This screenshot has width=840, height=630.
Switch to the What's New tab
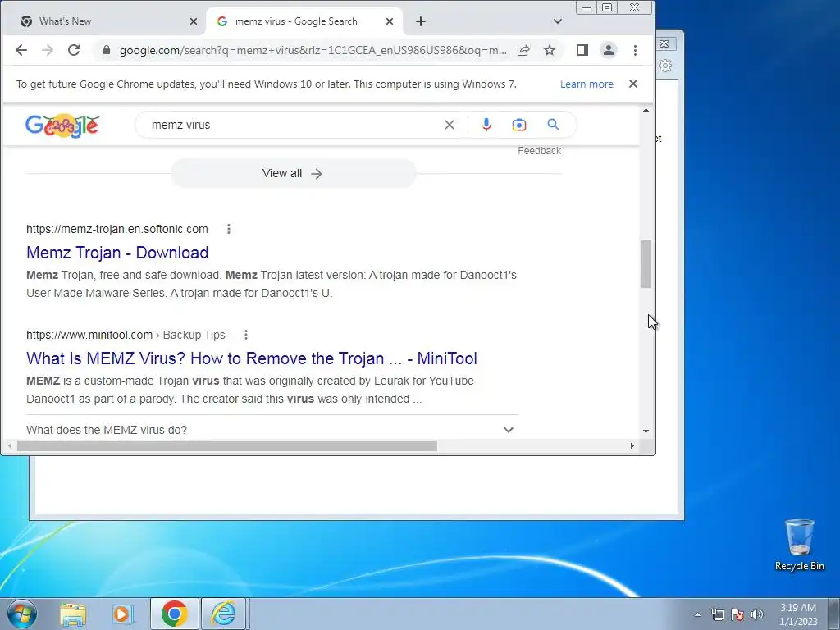(x=102, y=21)
